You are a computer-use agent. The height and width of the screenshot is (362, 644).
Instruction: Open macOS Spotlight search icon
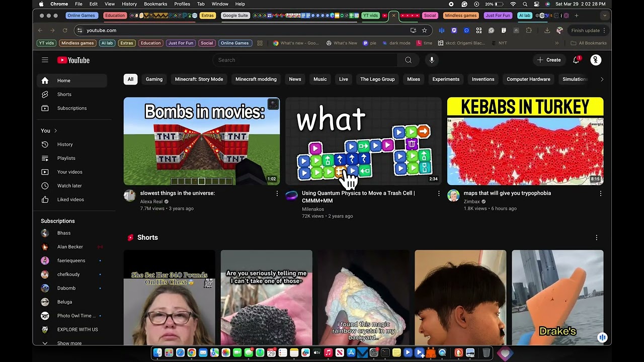coord(525,4)
